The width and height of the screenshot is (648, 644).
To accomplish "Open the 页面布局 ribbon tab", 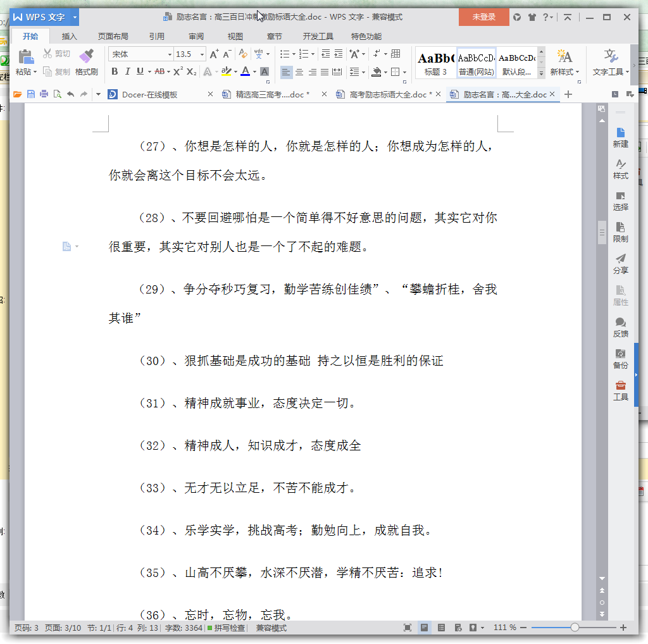I will (x=113, y=36).
